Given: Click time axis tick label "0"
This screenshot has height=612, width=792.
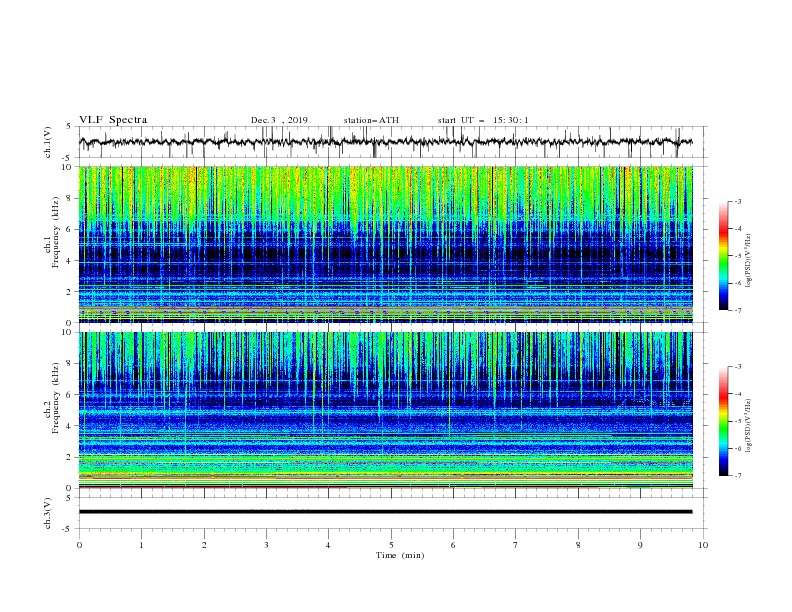Looking at the screenshot, I should tap(79, 545).
